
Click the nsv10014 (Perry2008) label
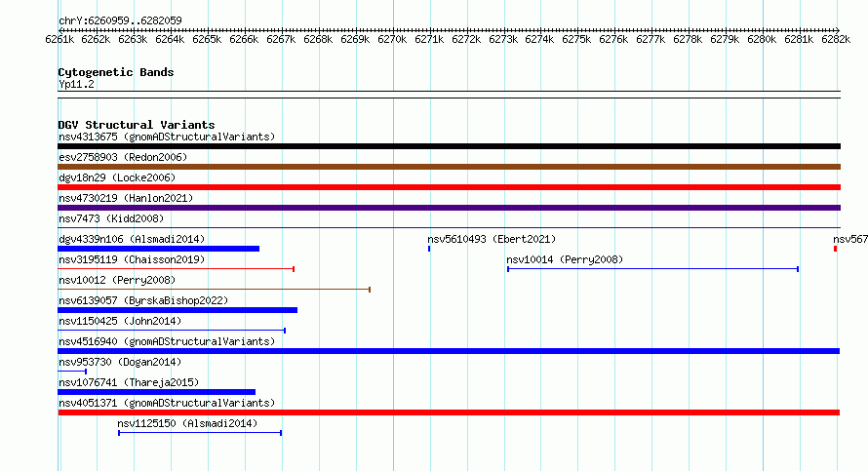(565, 259)
